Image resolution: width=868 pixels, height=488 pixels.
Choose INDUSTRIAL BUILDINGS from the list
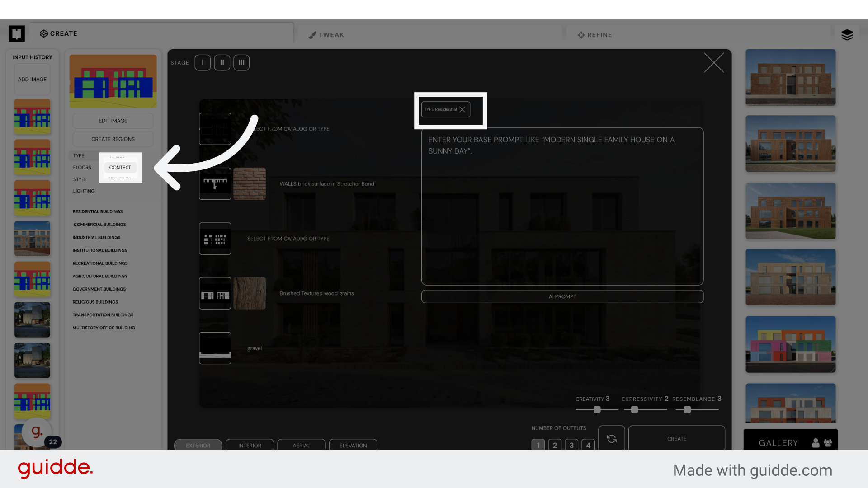pos(96,237)
